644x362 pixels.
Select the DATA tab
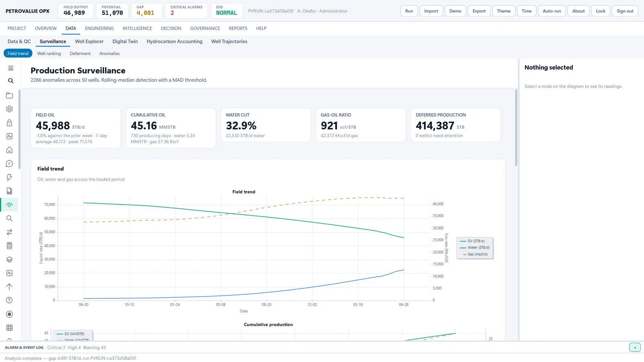click(71, 29)
